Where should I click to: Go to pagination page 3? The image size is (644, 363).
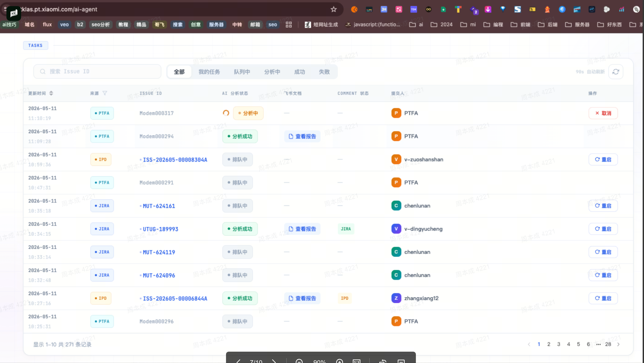559,344
